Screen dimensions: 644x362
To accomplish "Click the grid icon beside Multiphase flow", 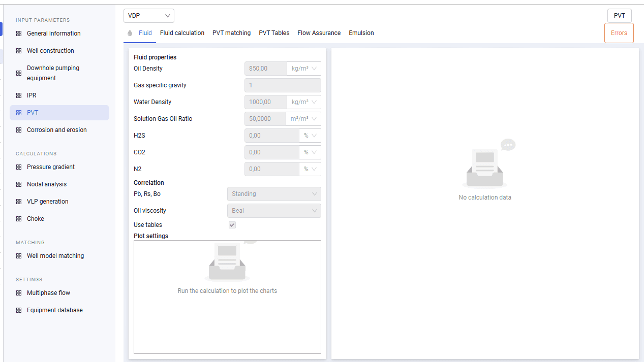I will coord(19,293).
